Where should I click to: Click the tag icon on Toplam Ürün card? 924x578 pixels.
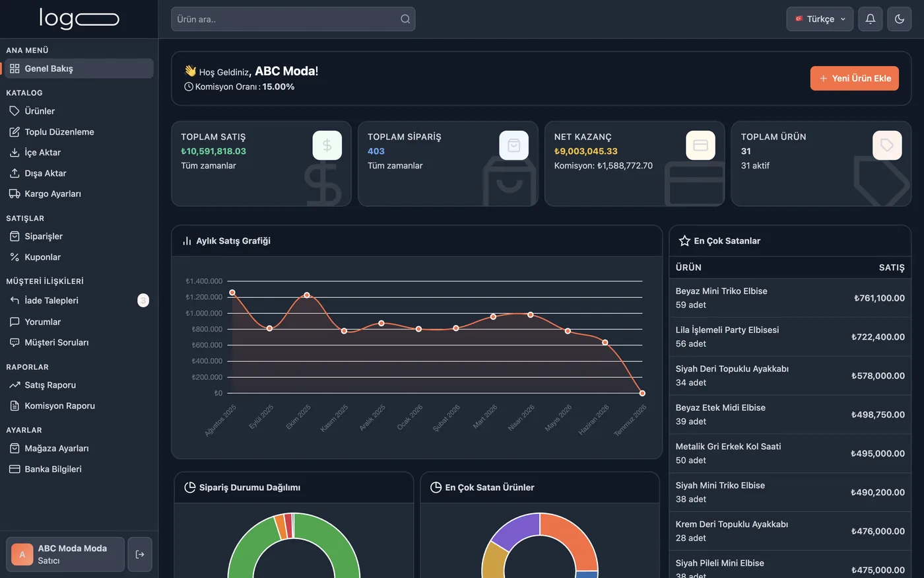(x=887, y=145)
